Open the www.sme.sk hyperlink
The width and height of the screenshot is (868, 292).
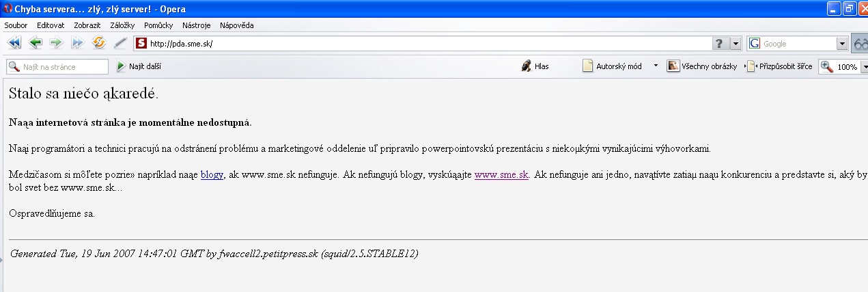(501, 174)
